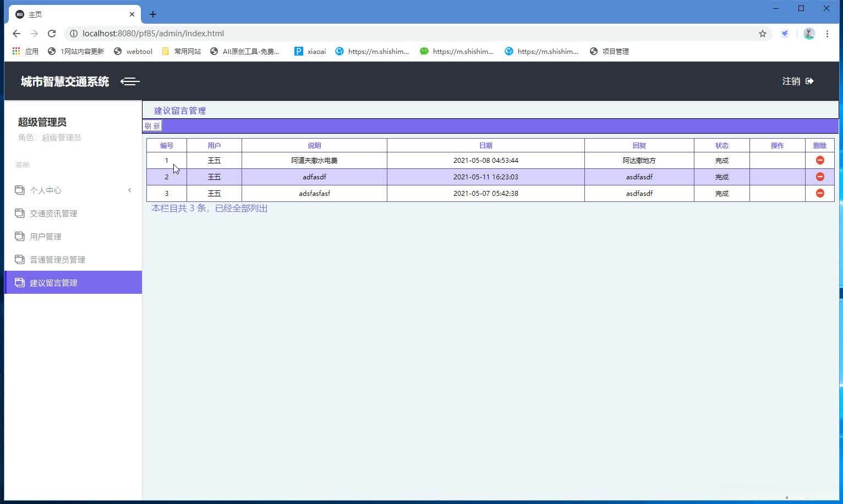Screen dimensions: 843x504
Task: Click the blue bird extension icon
Action: (x=785, y=34)
